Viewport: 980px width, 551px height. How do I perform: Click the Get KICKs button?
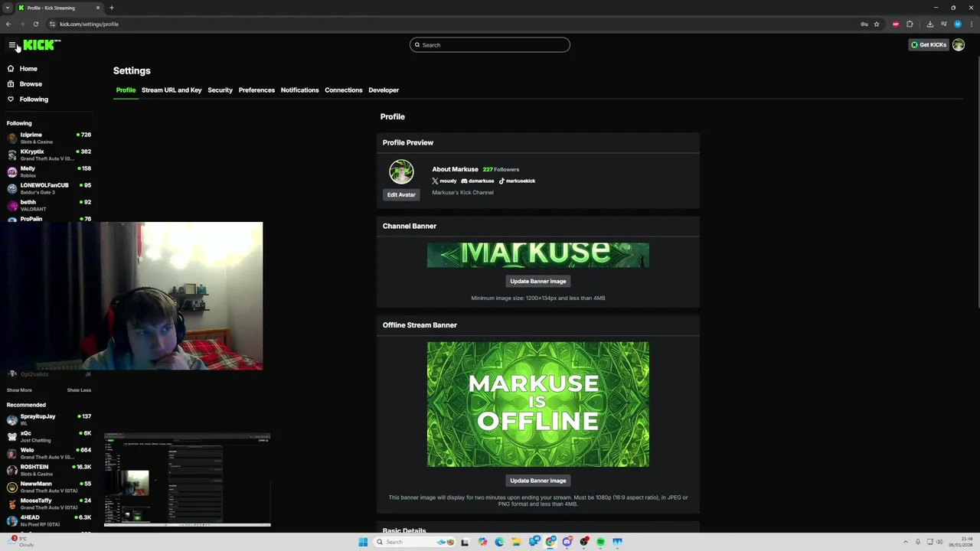point(929,45)
